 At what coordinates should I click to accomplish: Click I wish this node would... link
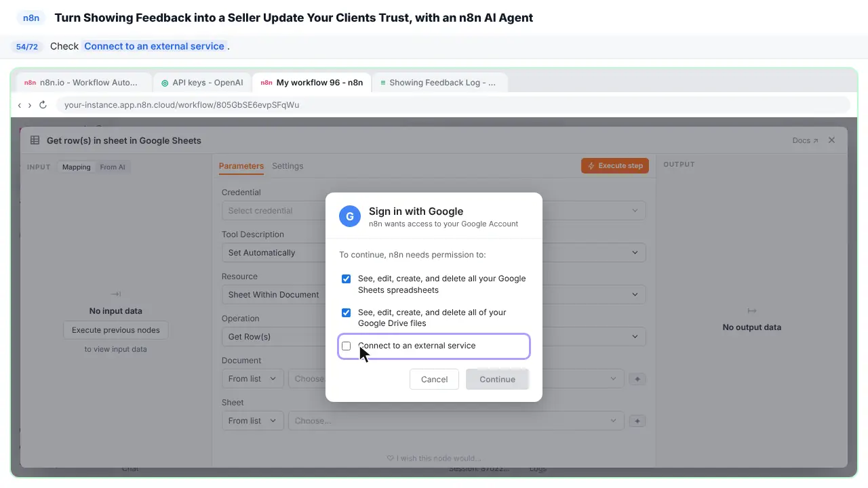[x=434, y=458]
